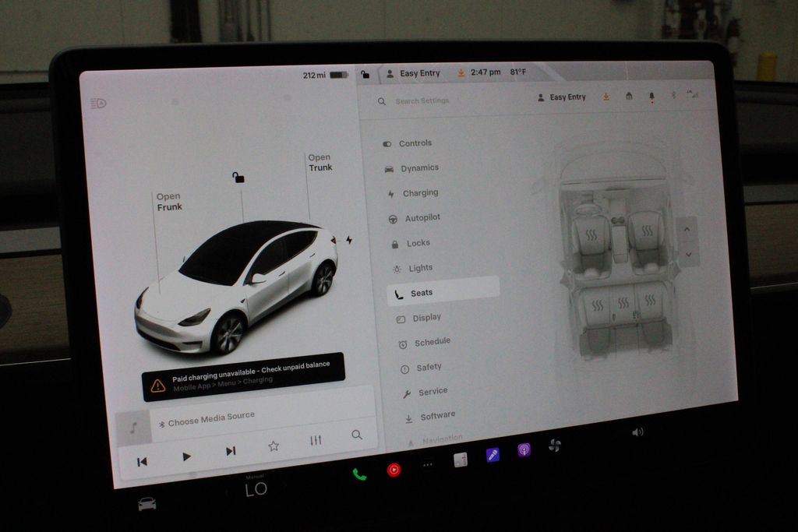
Task: Open the green Phone app
Action: coord(359,474)
